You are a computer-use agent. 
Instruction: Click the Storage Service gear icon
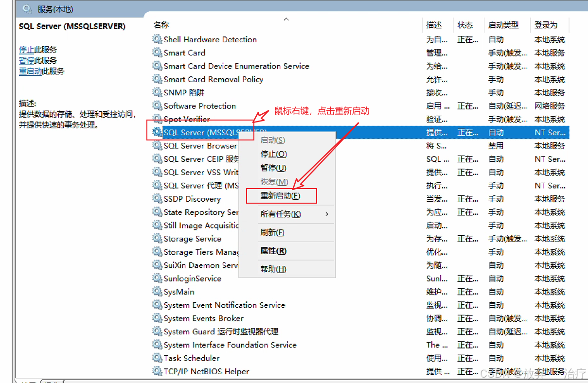click(x=157, y=238)
